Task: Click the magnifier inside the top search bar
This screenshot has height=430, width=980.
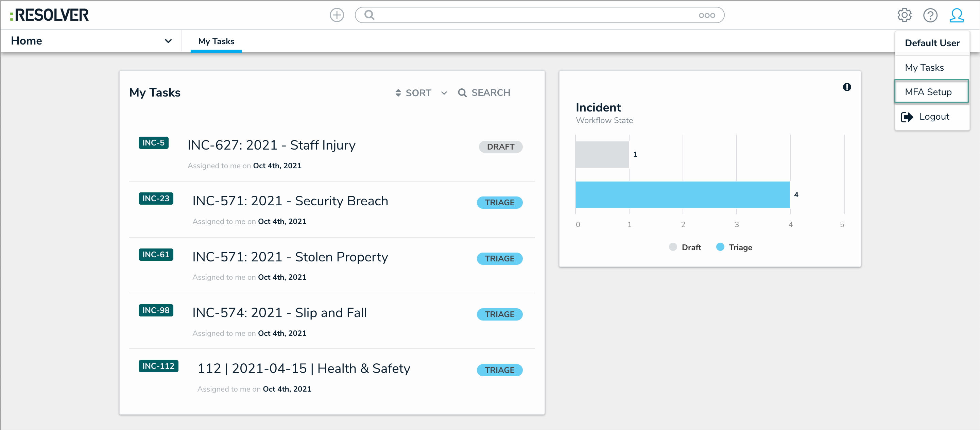Action: tap(369, 15)
